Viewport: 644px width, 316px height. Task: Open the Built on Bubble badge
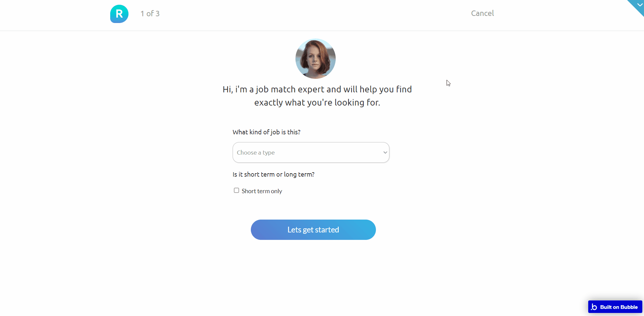[615, 307]
